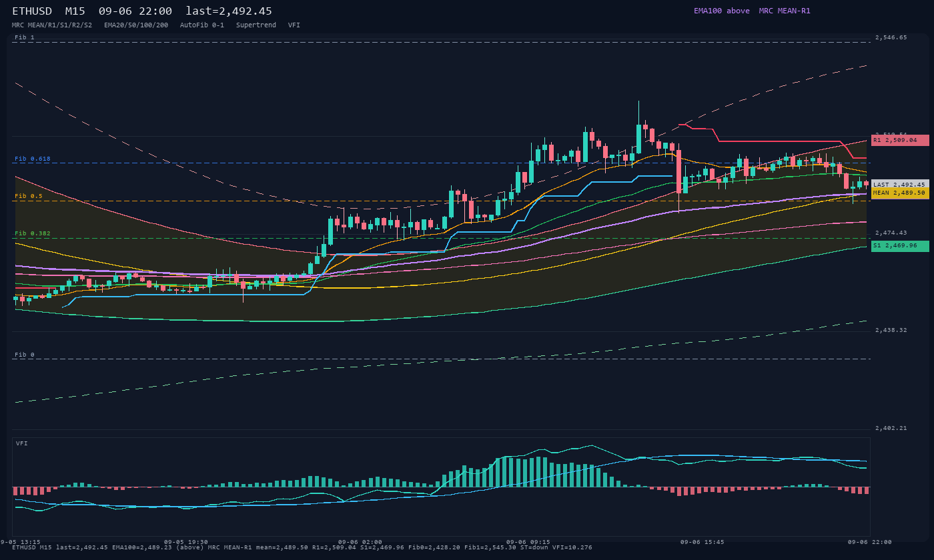Click the 09-05 19:30 time axis label
Screen dimensions: 934x560
point(186,542)
